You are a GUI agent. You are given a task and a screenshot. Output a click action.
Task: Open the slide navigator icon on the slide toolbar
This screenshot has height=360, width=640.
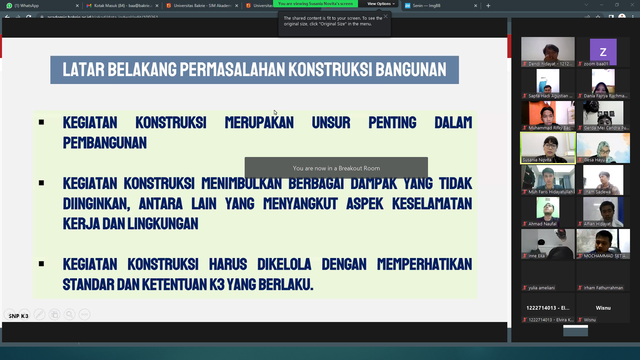[x=55, y=314]
